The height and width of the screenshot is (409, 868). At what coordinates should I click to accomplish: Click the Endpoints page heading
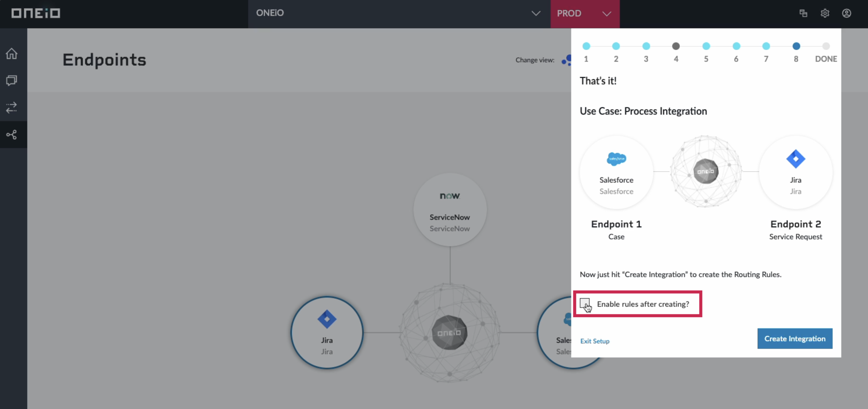(104, 60)
